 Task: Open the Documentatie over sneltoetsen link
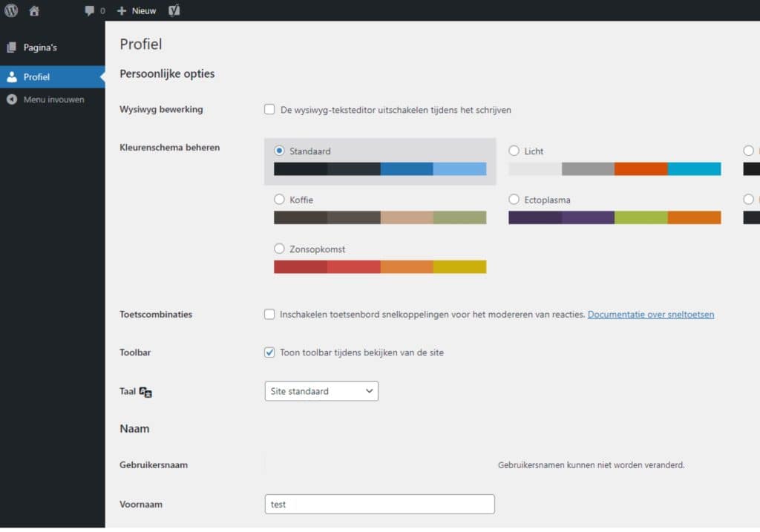coord(650,314)
